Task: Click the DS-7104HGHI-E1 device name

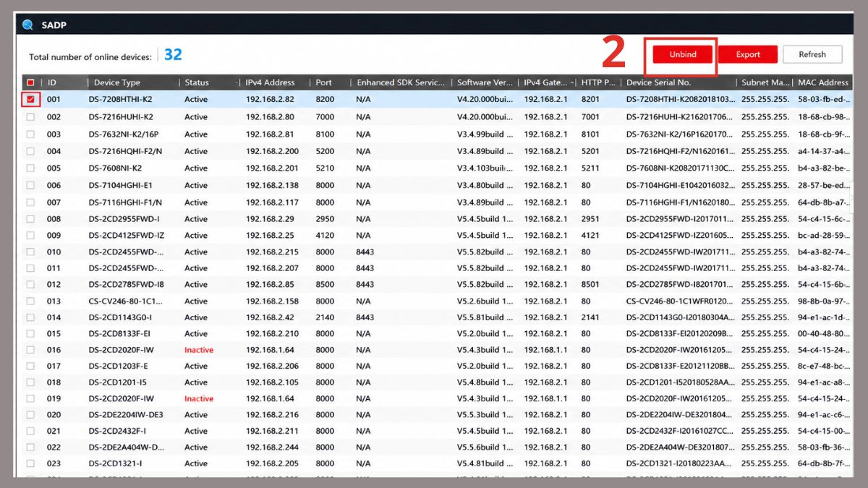Action: pos(121,186)
